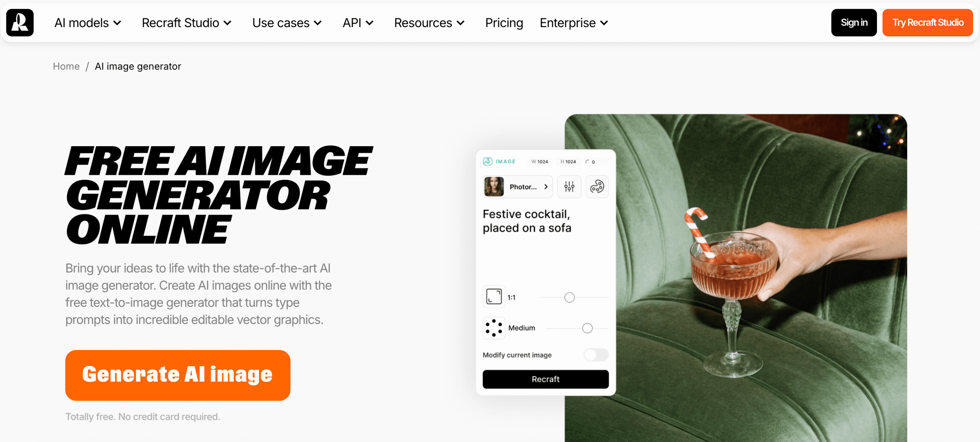
Task: Click the Sign in button
Action: tap(854, 23)
